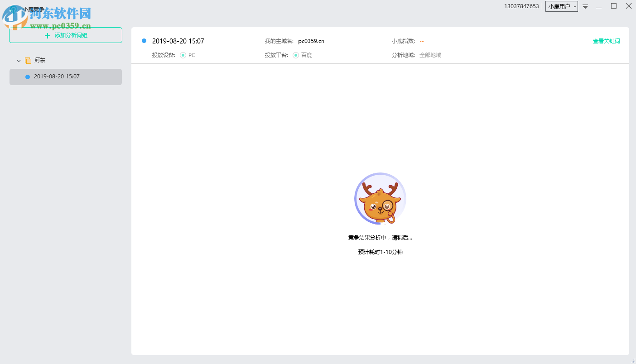
Task: Open the 小鹿用户 account dropdown
Action: click(x=561, y=6)
